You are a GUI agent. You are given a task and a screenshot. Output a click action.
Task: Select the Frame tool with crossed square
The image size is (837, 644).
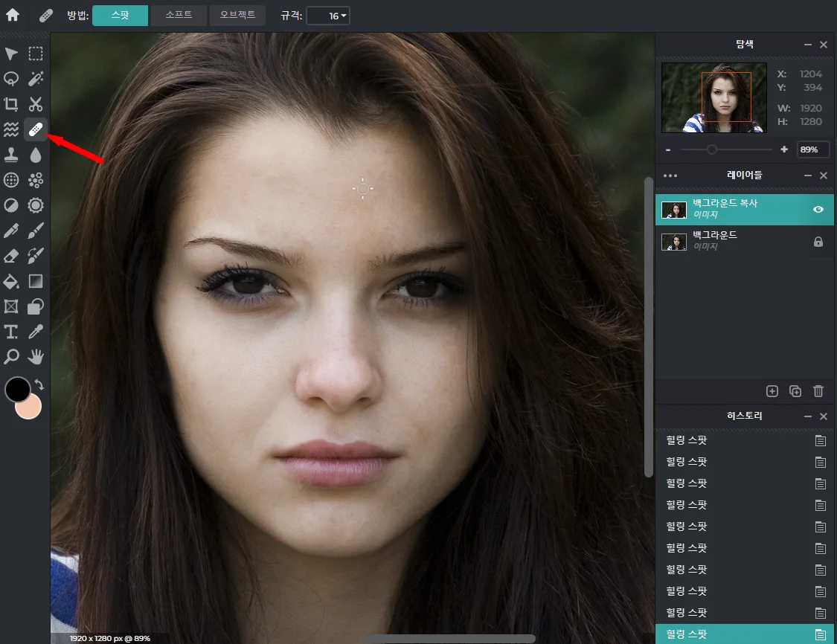pos(11,306)
